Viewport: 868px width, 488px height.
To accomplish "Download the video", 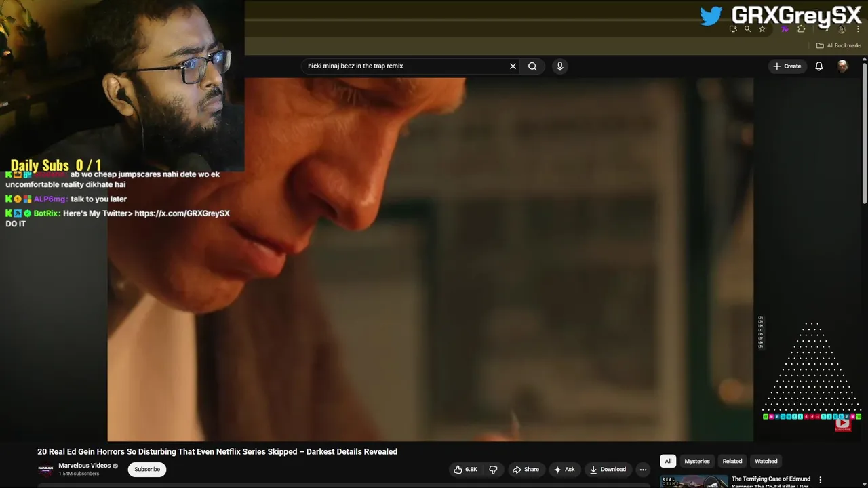I will 608,470.
